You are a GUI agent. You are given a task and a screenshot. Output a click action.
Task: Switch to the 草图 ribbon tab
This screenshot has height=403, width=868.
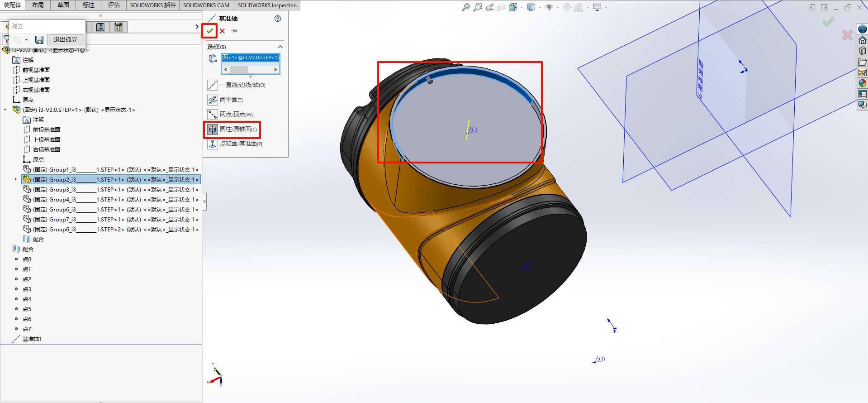(63, 5)
